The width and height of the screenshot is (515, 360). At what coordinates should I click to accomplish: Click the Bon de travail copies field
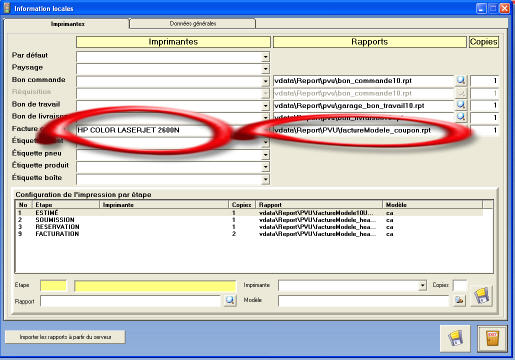[484, 106]
